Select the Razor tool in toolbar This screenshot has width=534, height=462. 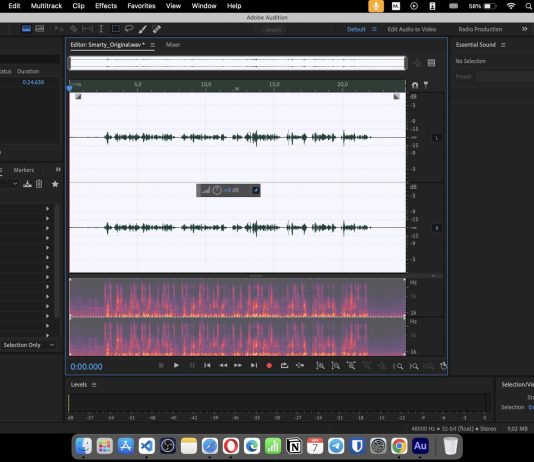tap(74, 29)
